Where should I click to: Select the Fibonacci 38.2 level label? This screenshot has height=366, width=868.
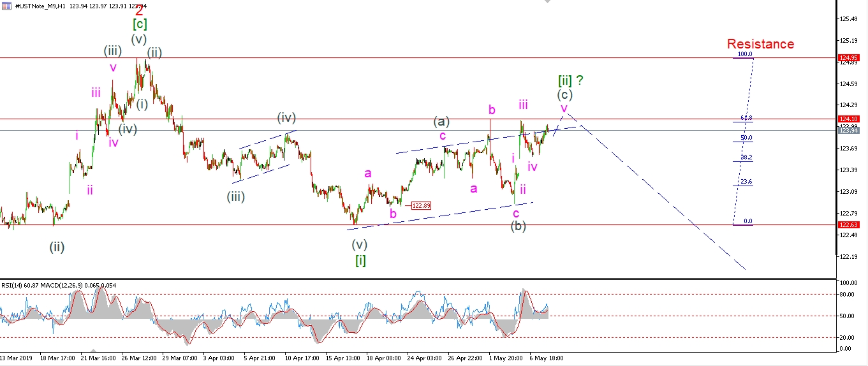(x=746, y=157)
